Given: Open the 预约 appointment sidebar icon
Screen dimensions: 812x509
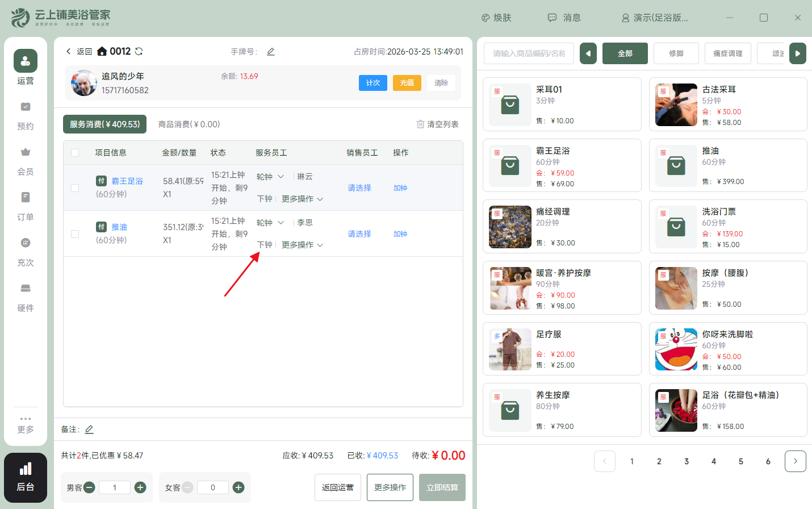Looking at the screenshot, I should pyautogui.click(x=25, y=112).
